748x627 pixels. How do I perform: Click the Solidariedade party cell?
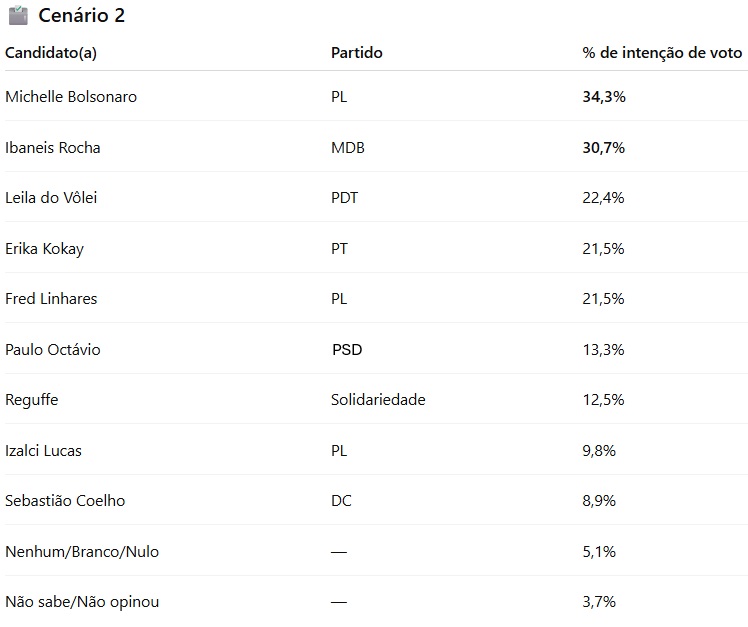pos(378,400)
